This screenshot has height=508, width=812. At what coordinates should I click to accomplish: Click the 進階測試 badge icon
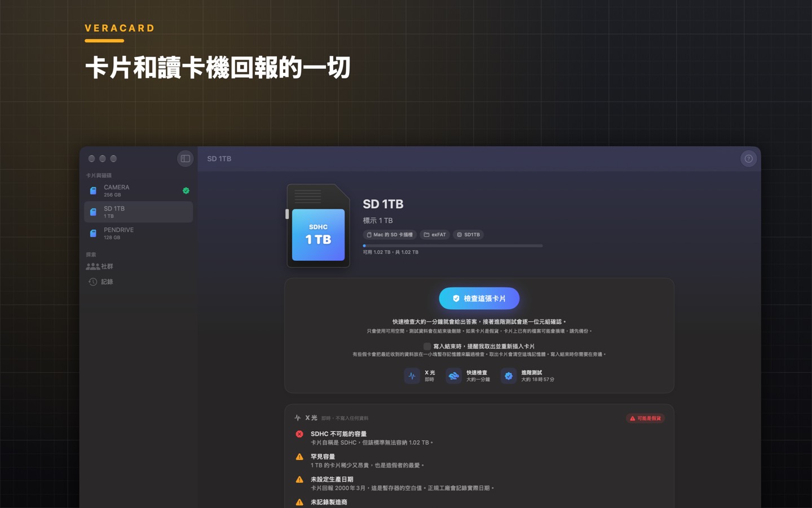tap(508, 376)
